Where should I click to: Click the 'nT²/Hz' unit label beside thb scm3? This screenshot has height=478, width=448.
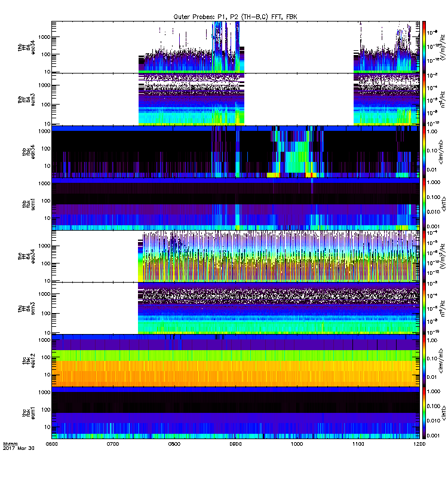[443, 99]
